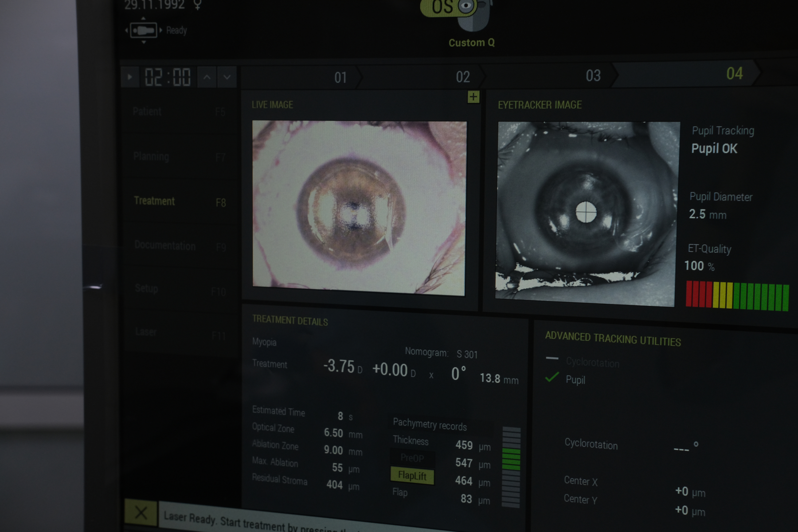
Task: Toggle the Pupil tracking checkmark
Action: 552,378
